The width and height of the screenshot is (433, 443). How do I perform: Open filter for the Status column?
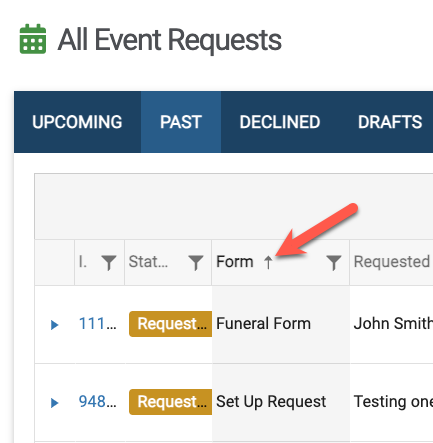tap(196, 262)
